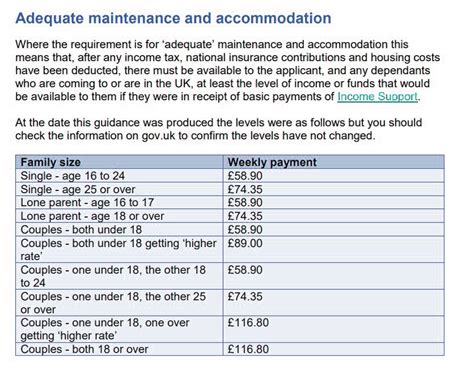
Task: Click the £74.35 payment for Single age 25 or over
Action: (x=334, y=189)
